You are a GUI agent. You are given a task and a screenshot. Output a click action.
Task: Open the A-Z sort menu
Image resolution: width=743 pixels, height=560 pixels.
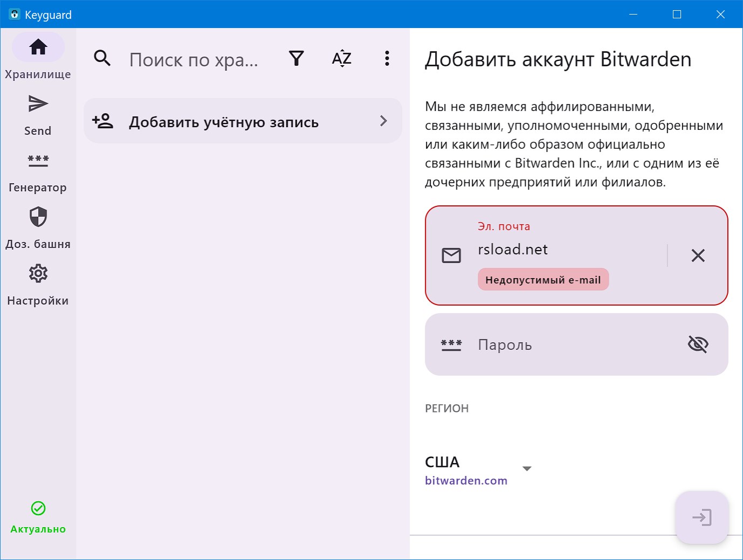coord(342,58)
